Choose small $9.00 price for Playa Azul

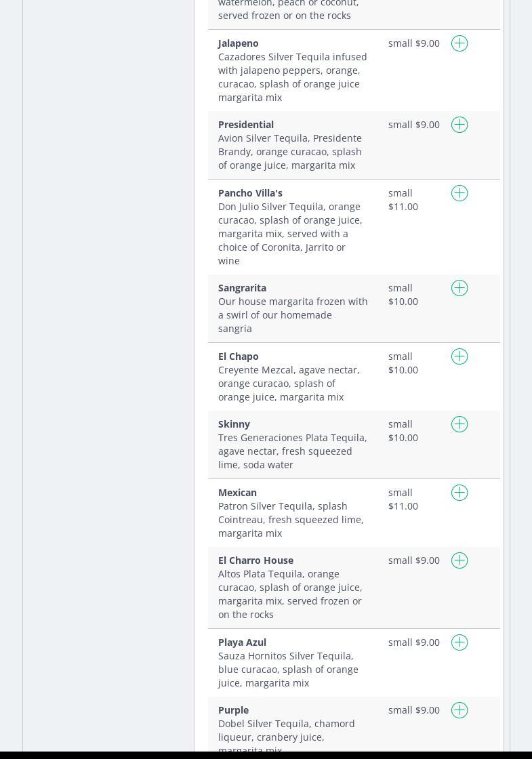[414, 643]
